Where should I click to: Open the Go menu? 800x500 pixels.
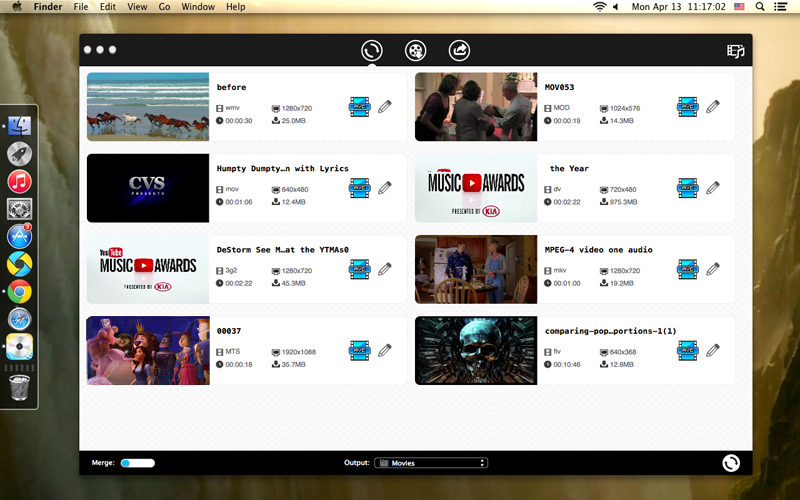[164, 7]
